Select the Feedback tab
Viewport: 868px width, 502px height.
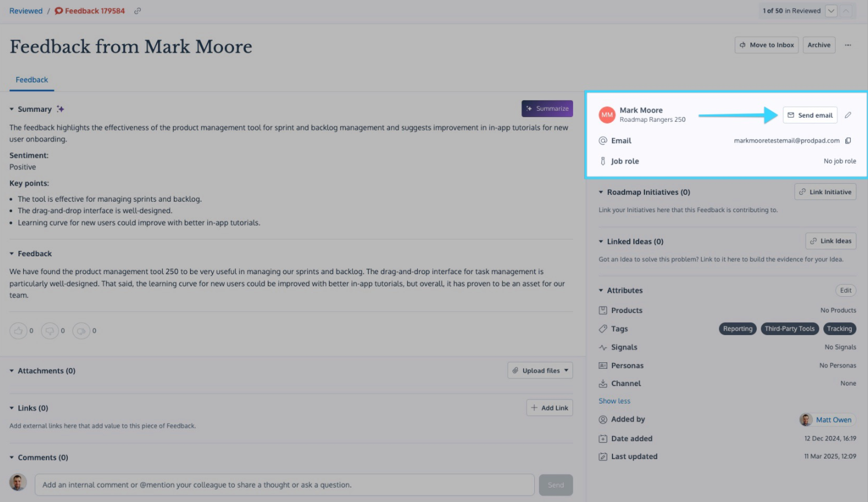[x=32, y=80]
